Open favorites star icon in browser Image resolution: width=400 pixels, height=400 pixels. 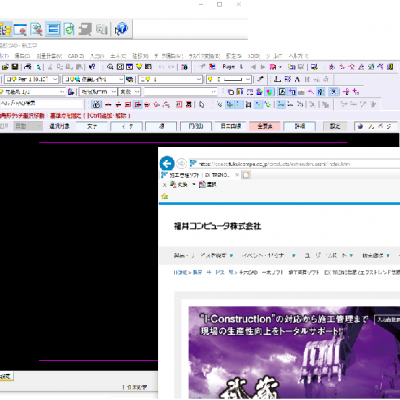tap(164, 196)
